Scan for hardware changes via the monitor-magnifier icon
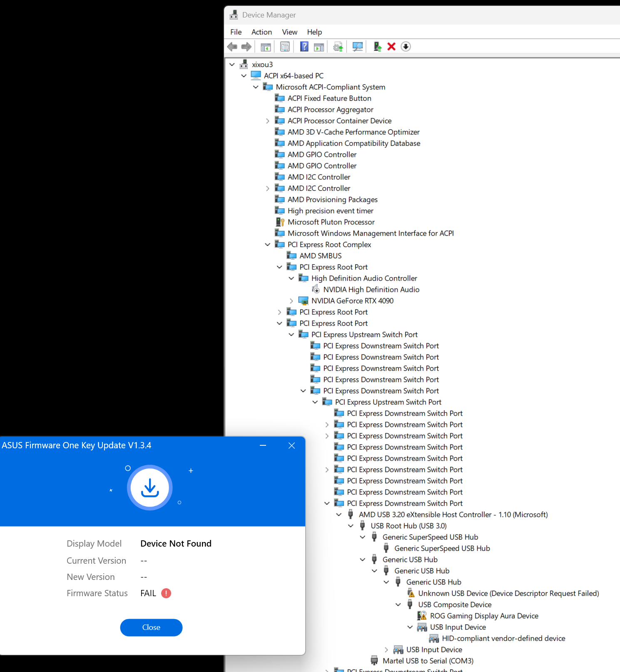Viewport: 620px width, 672px height. tap(358, 47)
